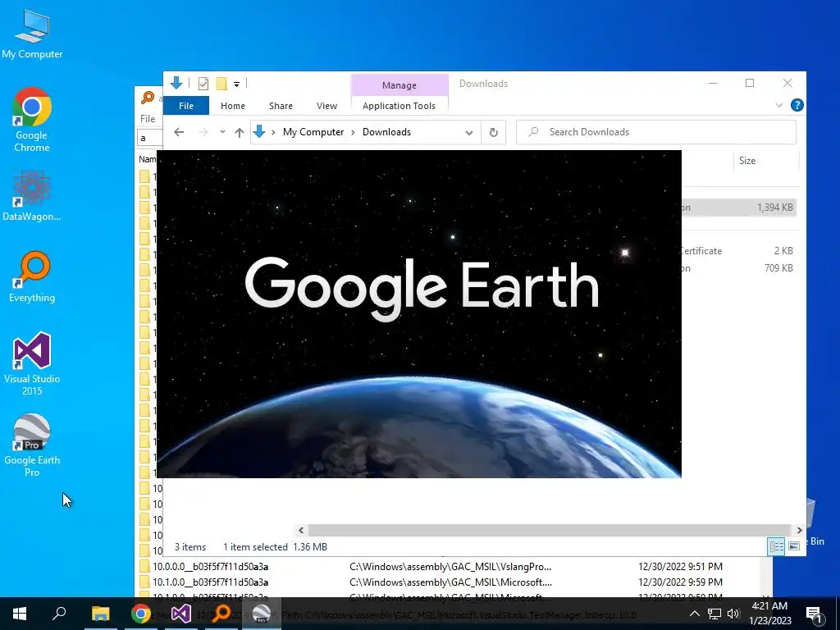Open Explorer Help question mark icon

click(x=797, y=105)
